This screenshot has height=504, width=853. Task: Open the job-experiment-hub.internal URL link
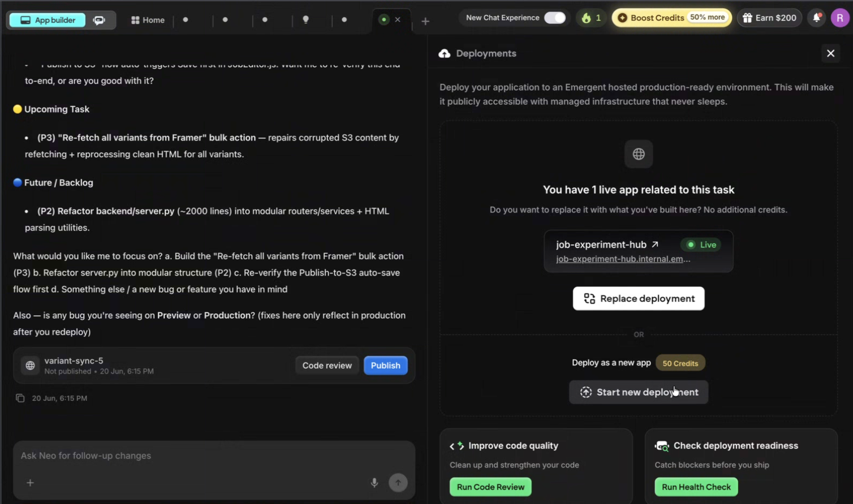click(x=623, y=259)
